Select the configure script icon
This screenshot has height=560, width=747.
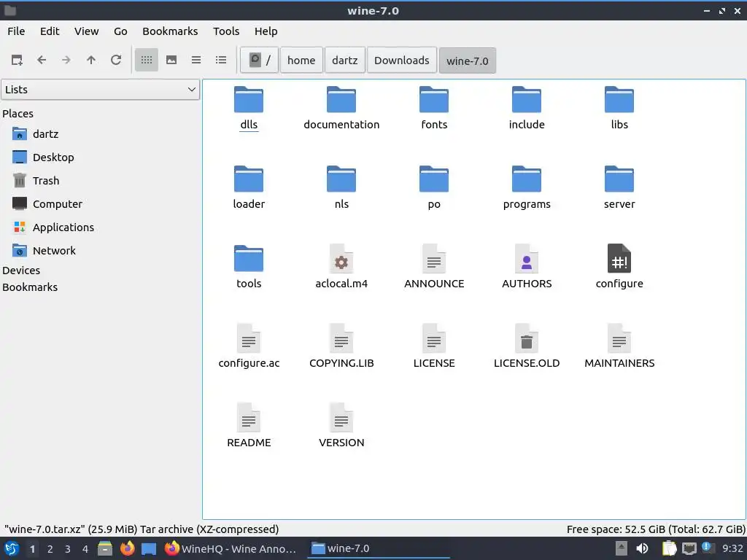(619, 259)
